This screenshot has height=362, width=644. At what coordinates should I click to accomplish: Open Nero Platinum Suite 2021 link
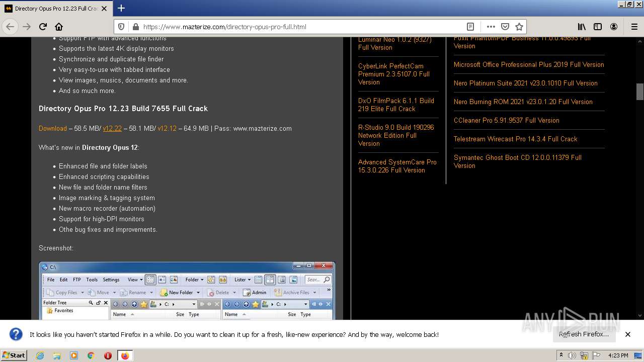pos(526,83)
